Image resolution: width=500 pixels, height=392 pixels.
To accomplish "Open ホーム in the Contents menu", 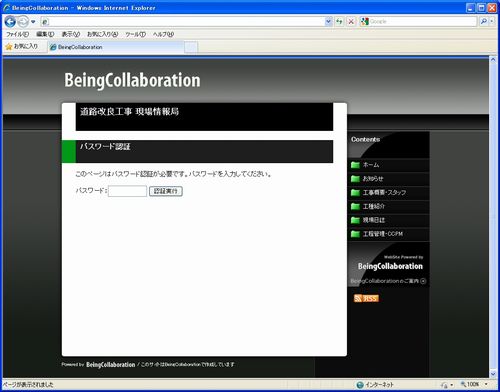I will 371,165.
